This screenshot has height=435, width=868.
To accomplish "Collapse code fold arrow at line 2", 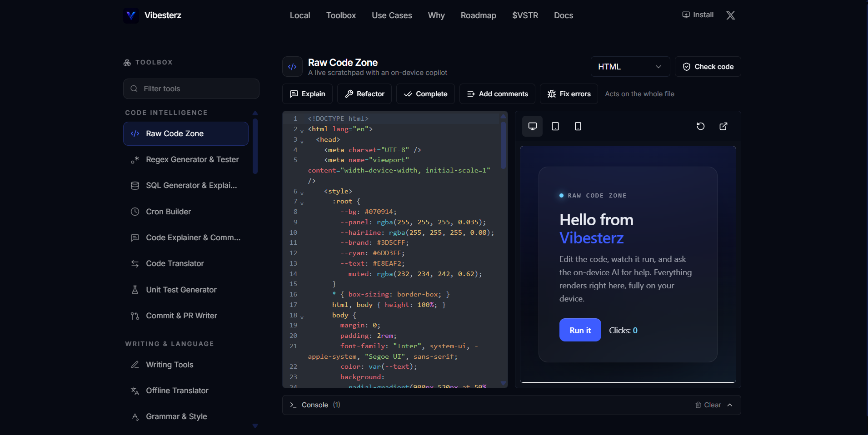I will (x=302, y=131).
